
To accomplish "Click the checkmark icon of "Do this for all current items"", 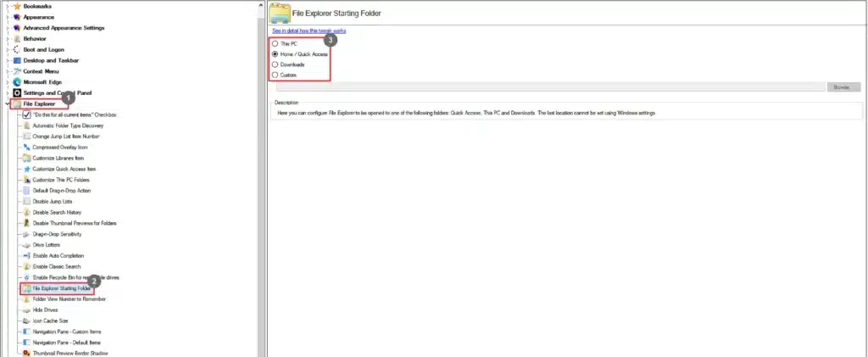I will pos(26,114).
